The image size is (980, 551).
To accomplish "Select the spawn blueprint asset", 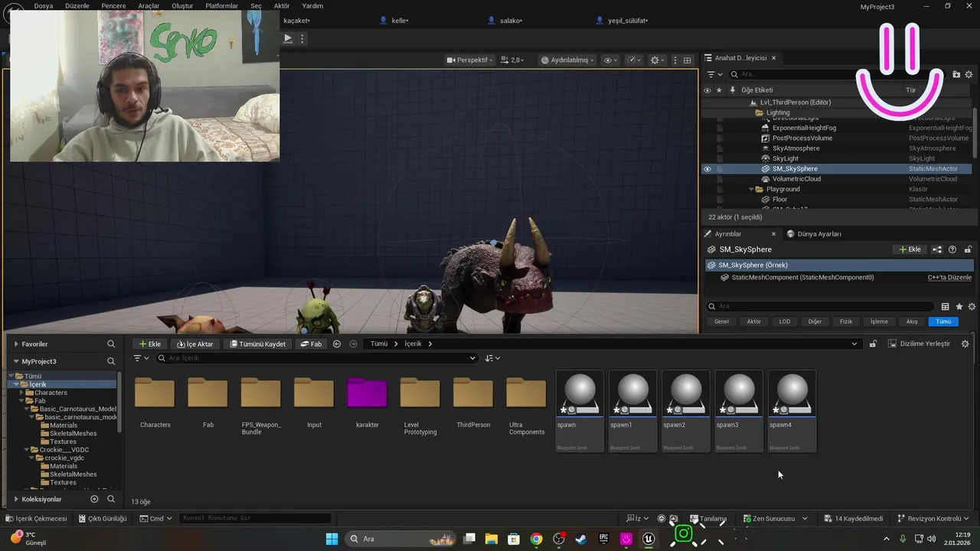I will [580, 411].
